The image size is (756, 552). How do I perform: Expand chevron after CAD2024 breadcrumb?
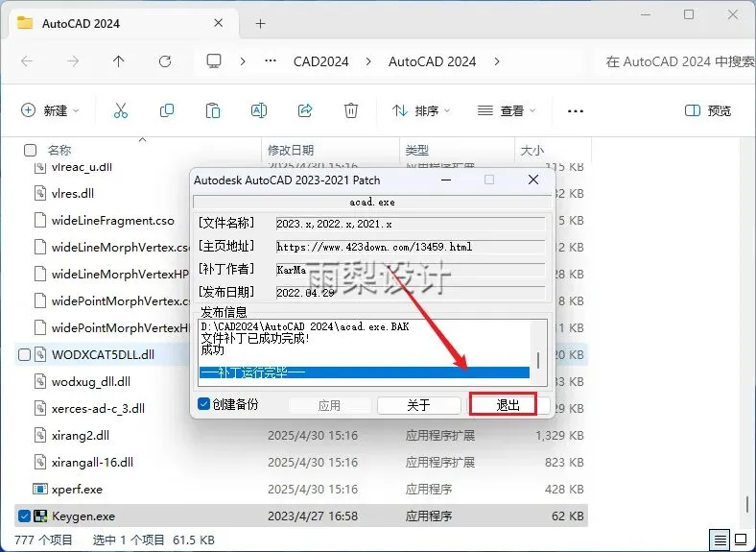click(368, 61)
